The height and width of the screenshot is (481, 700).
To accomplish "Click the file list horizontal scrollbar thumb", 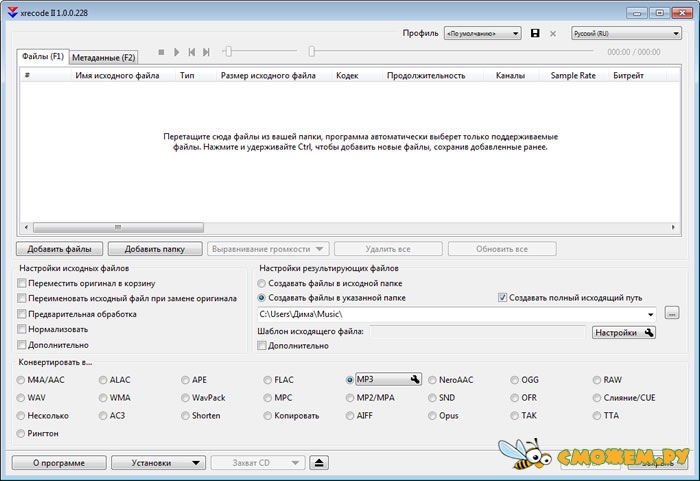I will coord(118,227).
